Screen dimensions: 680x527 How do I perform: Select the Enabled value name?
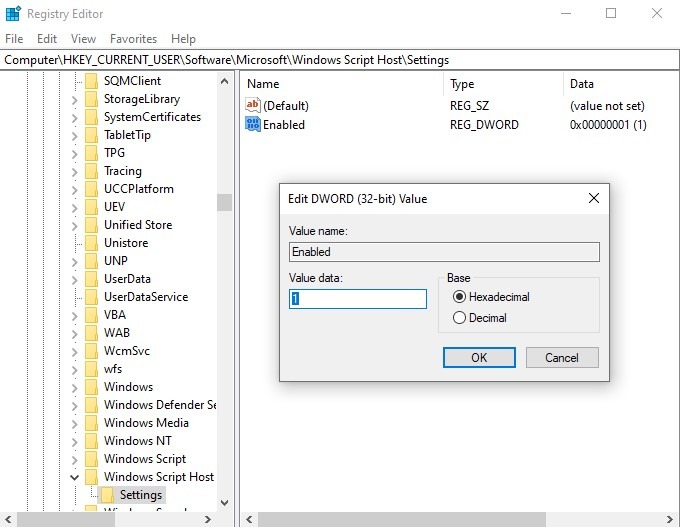click(284, 124)
